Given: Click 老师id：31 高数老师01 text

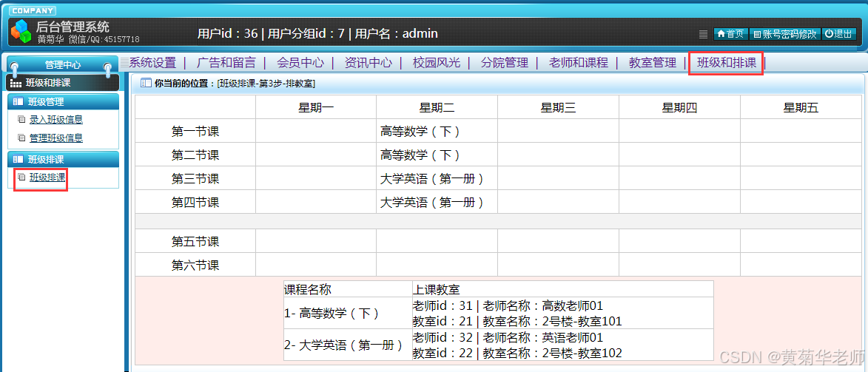Looking at the screenshot, I should (x=508, y=305).
